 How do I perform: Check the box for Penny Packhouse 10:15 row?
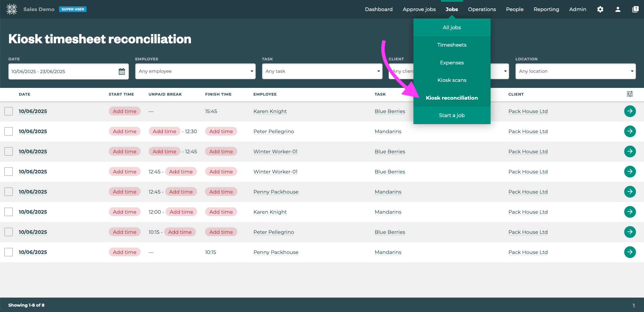(x=9, y=252)
